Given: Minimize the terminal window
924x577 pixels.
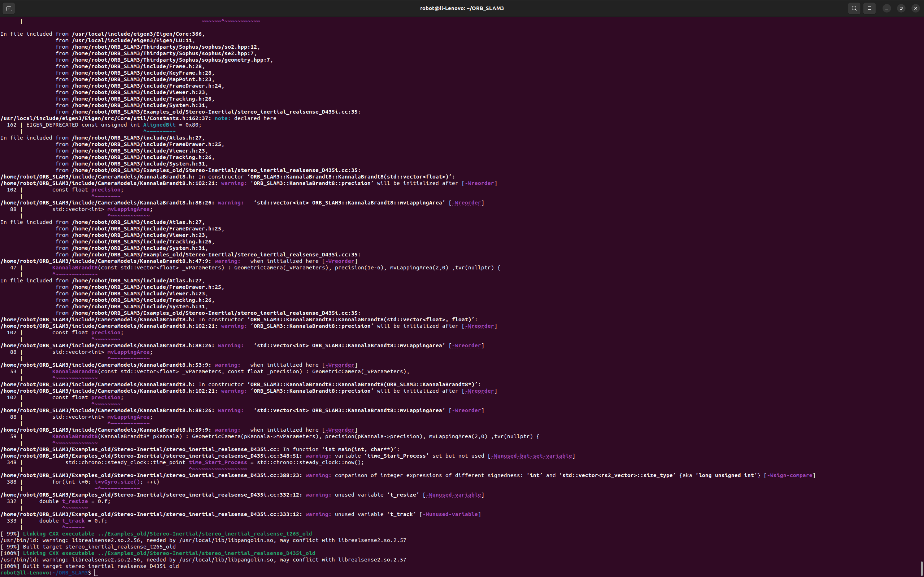Looking at the screenshot, I should coord(886,8).
